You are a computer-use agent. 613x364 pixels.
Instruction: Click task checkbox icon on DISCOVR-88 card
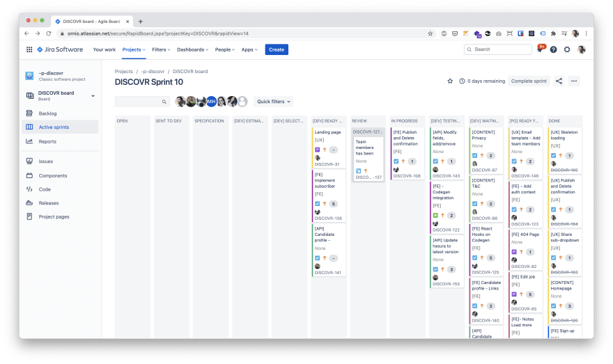[474, 204]
